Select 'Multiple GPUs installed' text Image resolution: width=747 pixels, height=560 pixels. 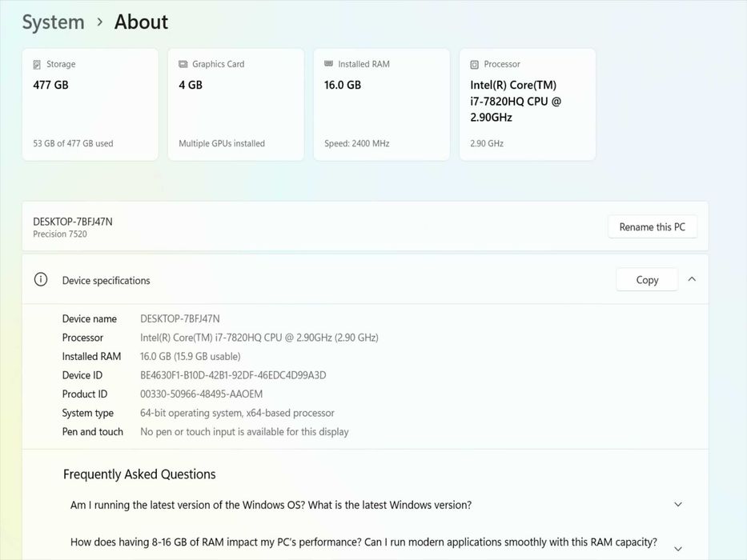point(222,143)
